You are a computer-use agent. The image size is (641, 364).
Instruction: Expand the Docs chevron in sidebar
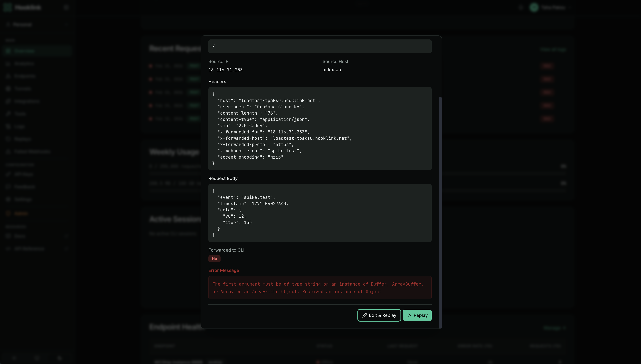pyautogui.click(x=66, y=236)
